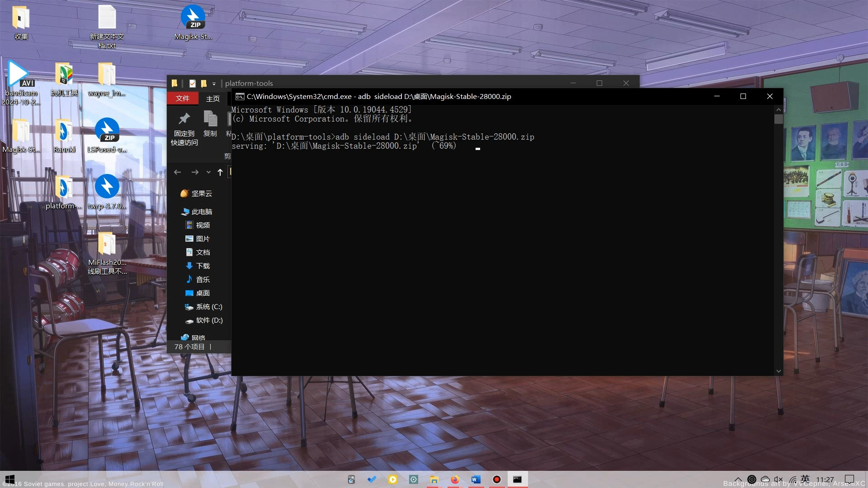Open the recent locations dropdown chevron in Explorer
The width and height of the screenshot is (868, 488).
click(x=208, y=172)
